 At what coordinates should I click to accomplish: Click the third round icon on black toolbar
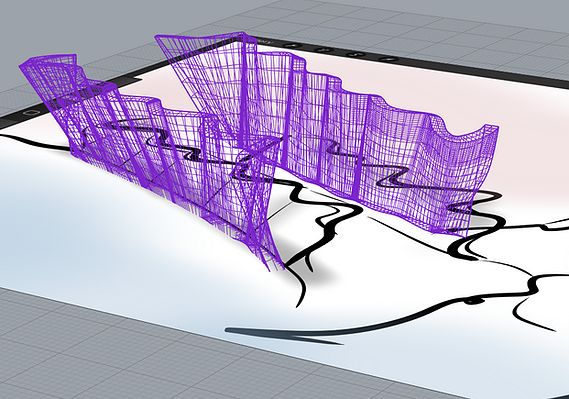[x=356, y=54]
